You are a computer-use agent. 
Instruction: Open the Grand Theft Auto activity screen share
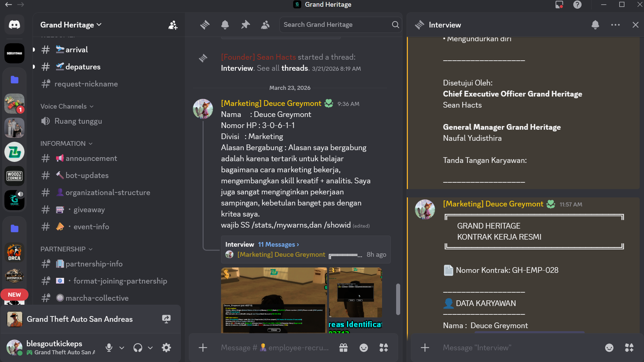click(166, 319)
